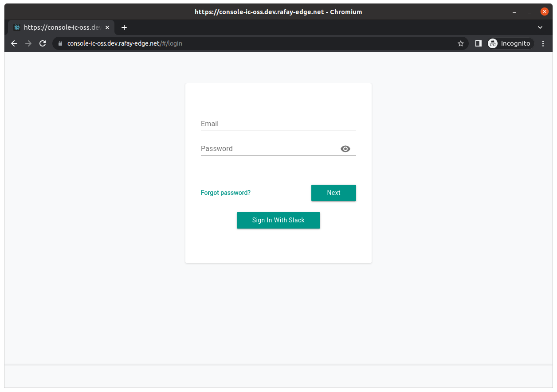Expand the tab search dropdown chevron
The width and height of the screenshot is (557, 392).
point(540,27)
